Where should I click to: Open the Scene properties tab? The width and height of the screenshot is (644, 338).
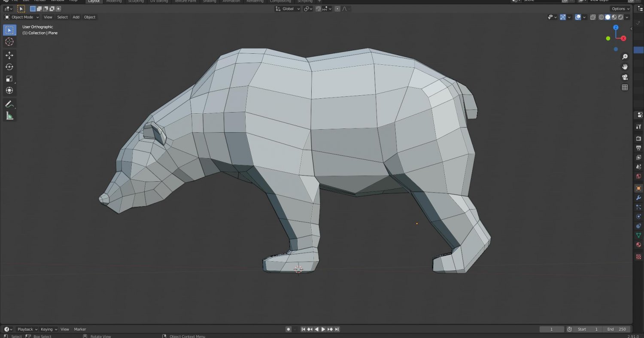(x=638, y=167)
